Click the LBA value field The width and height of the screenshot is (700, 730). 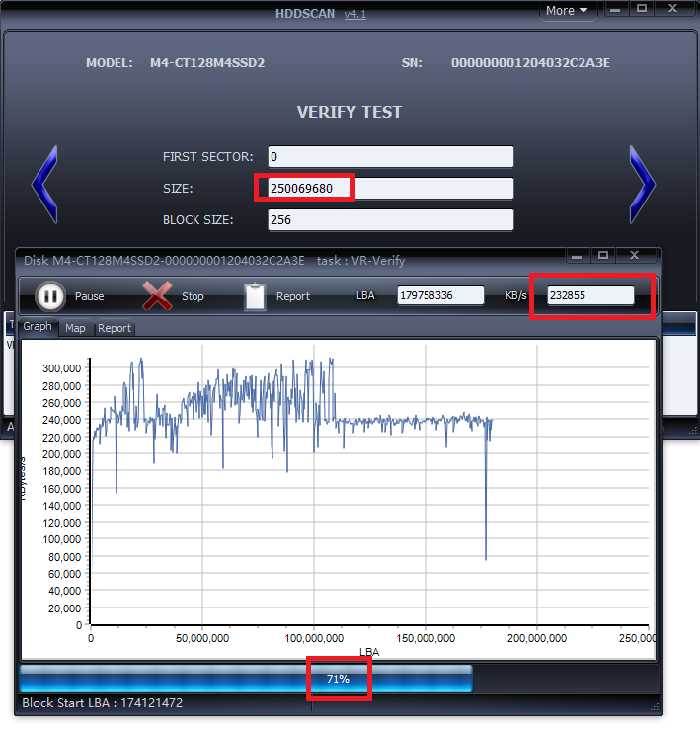[440, 295]
